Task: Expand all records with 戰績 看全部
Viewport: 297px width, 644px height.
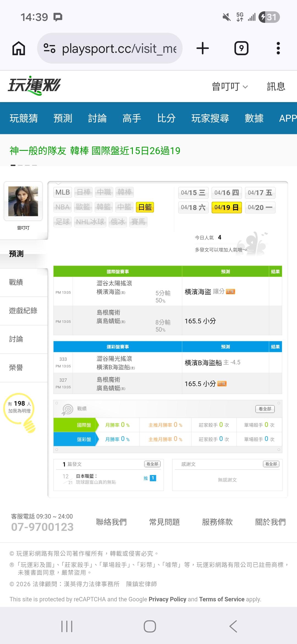Action: (x=265, y=409)
